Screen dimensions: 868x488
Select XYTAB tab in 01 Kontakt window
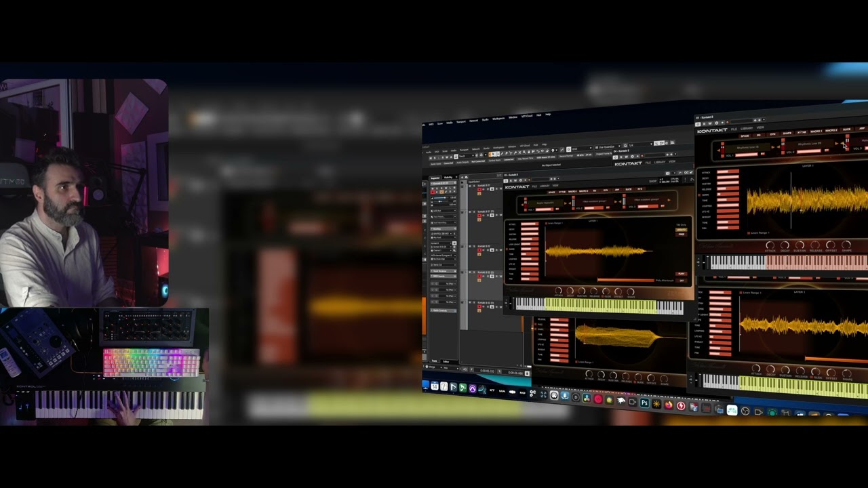click(802, 132)
